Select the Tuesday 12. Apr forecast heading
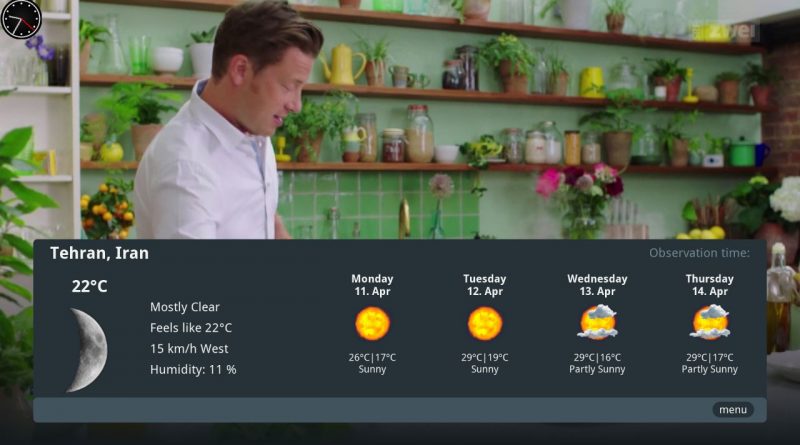 tap(485, 285)
